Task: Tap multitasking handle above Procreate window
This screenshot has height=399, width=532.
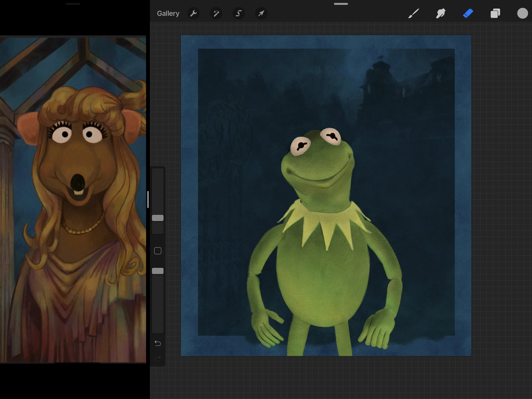Action: tap(341, 4)
